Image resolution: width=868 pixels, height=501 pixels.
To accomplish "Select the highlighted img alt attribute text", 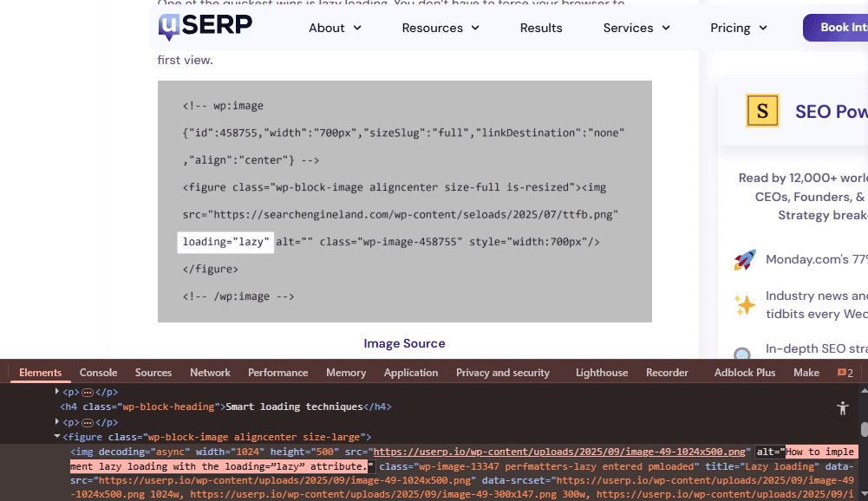I will coord(464,459).
